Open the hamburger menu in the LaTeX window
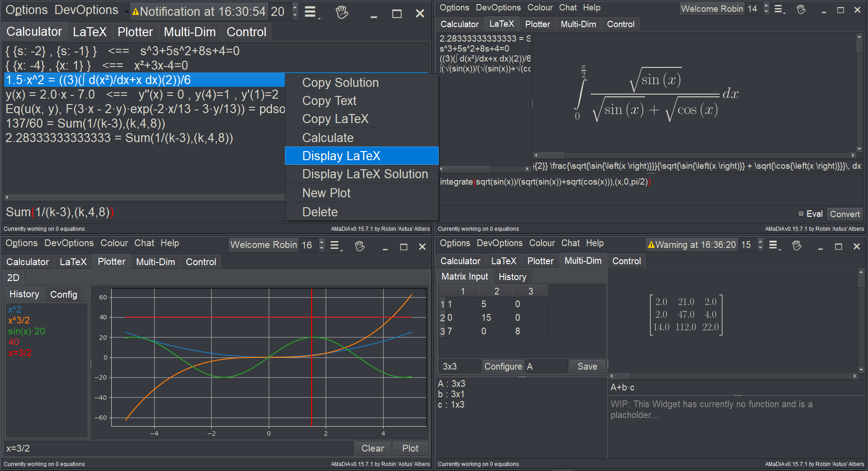The image size is (868, 471). pos(779,9)
